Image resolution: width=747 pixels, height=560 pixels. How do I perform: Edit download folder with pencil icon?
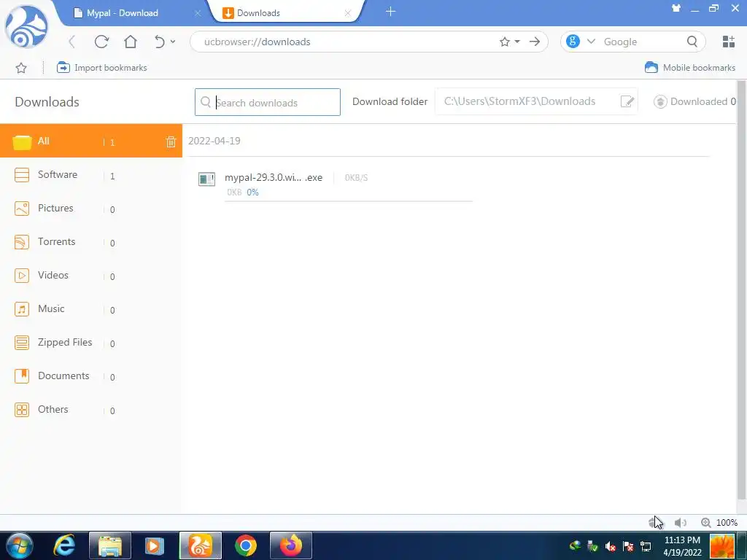click(627, 101)
